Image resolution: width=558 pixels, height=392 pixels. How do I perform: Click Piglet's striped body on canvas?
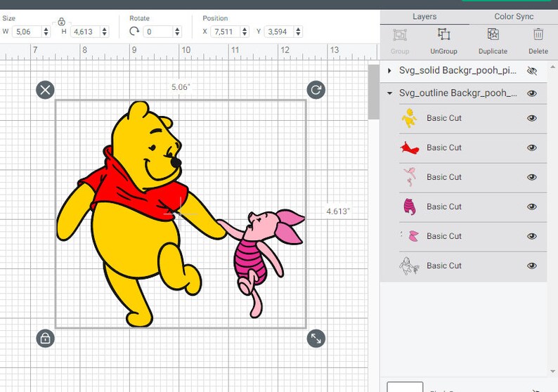(249, 260)
